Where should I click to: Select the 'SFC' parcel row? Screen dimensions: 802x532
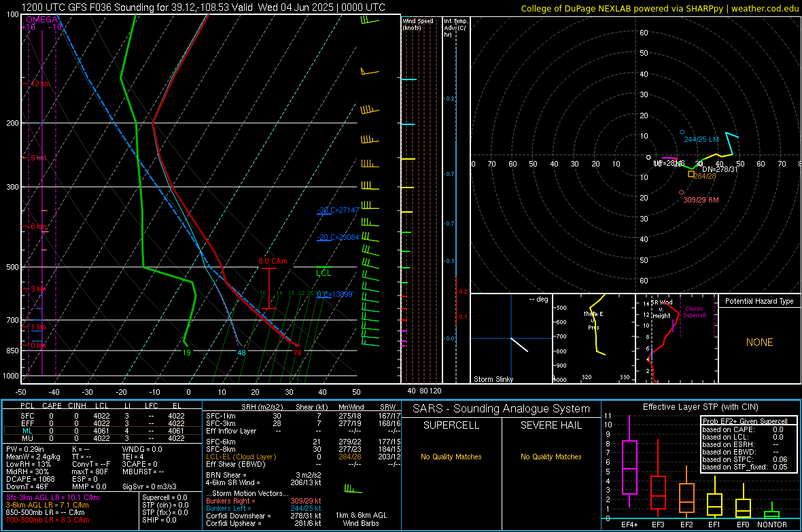coord(102,416)
